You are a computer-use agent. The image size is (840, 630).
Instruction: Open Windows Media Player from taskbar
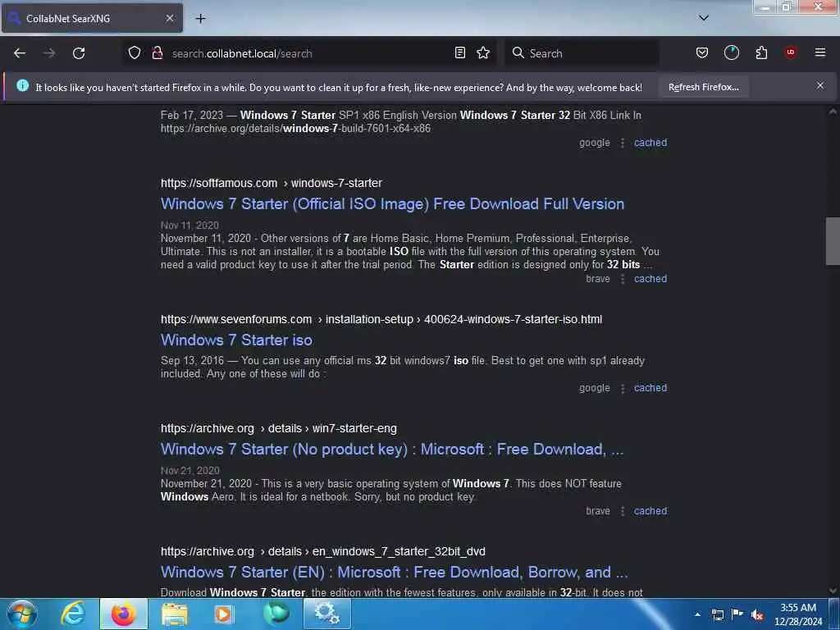click(x=225, y=614)
